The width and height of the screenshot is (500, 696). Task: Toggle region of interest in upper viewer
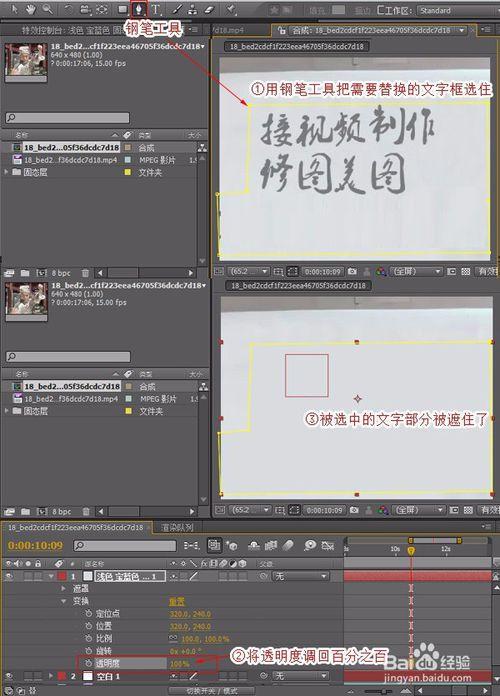[x=452, y=271]
